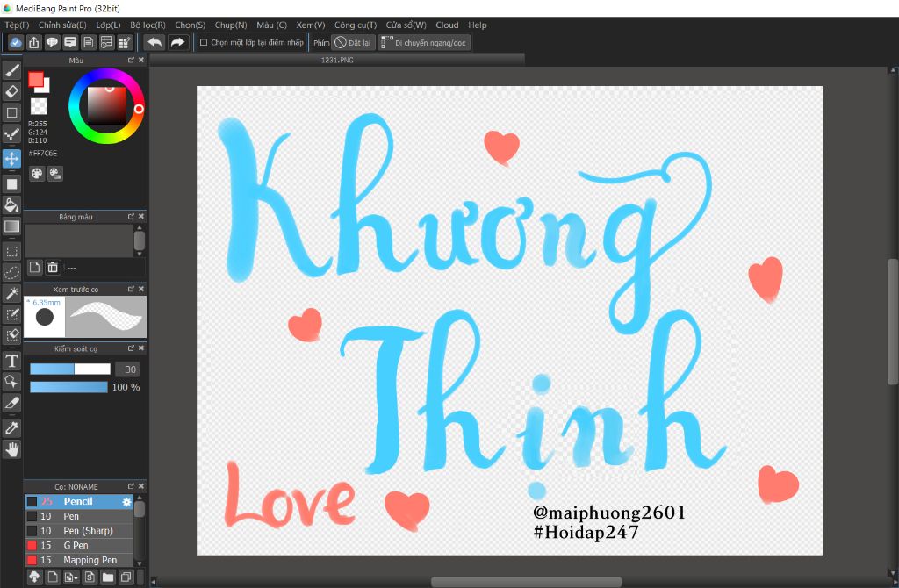The image size is (899, 588).
Task: Close the Bảng màu panel
Action: 141,216
